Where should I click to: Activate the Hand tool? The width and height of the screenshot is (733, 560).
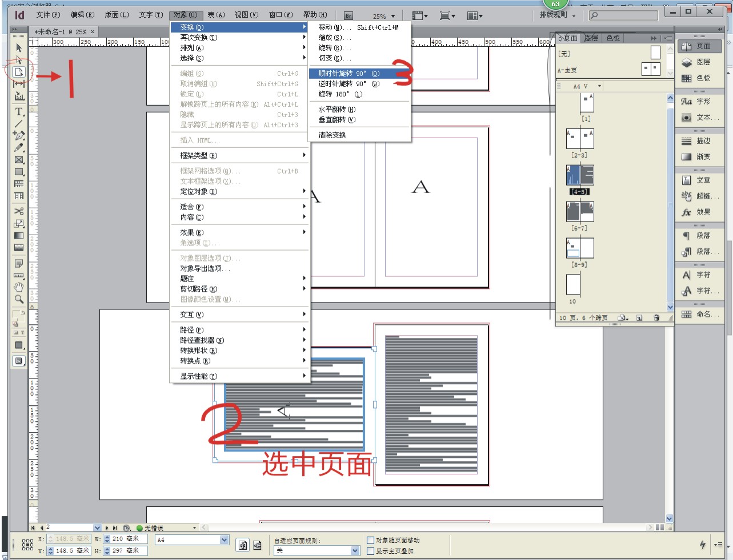tap(19, 287)
